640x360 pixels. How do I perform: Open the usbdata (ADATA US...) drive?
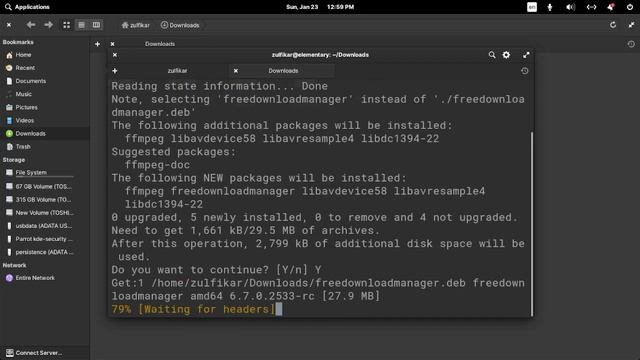tap(44, 226)
